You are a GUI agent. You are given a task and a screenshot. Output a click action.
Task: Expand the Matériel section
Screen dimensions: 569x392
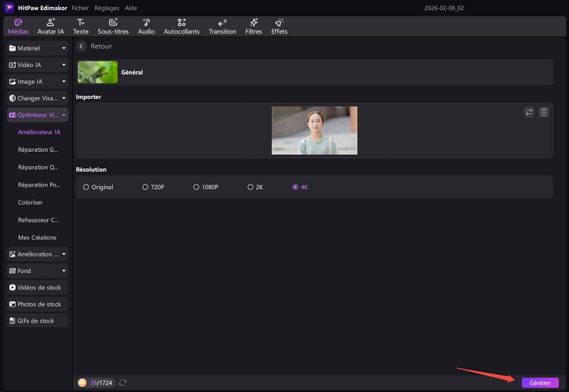pos(38,48)
